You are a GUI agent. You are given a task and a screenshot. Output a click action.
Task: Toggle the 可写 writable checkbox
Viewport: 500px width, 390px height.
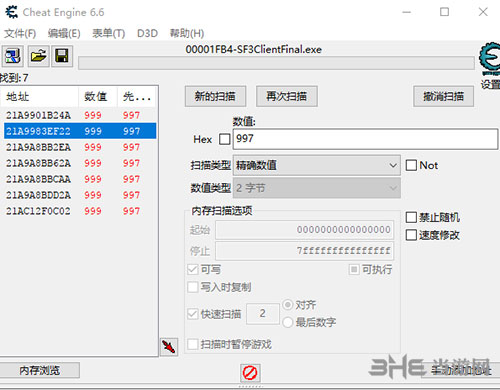[193, 269]
